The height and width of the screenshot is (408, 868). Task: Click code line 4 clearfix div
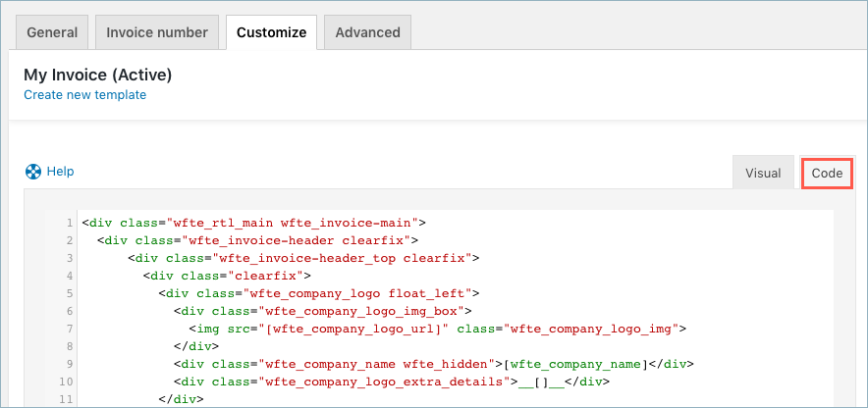[x=227, y=276]
